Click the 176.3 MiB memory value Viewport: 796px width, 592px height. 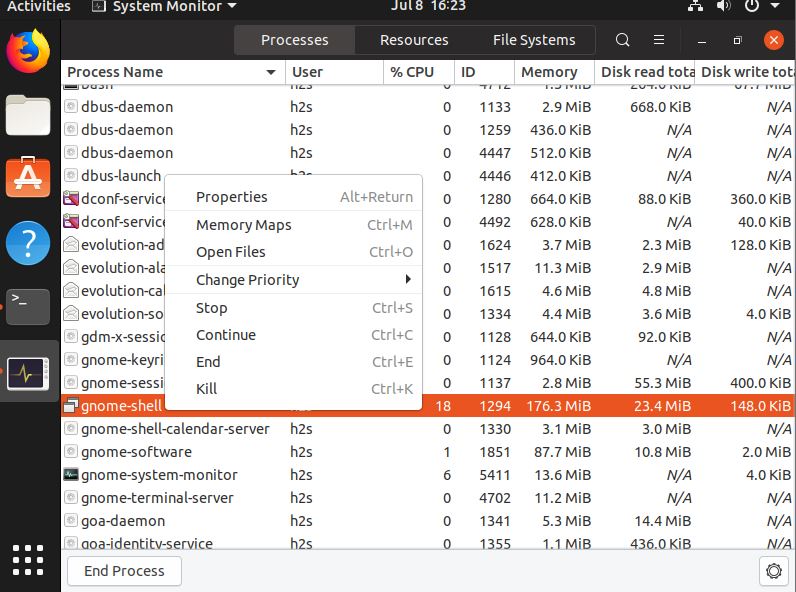click(558, 406)
